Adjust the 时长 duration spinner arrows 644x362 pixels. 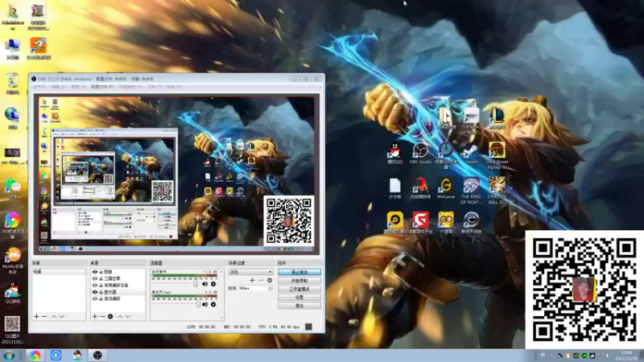coord(270,289)
